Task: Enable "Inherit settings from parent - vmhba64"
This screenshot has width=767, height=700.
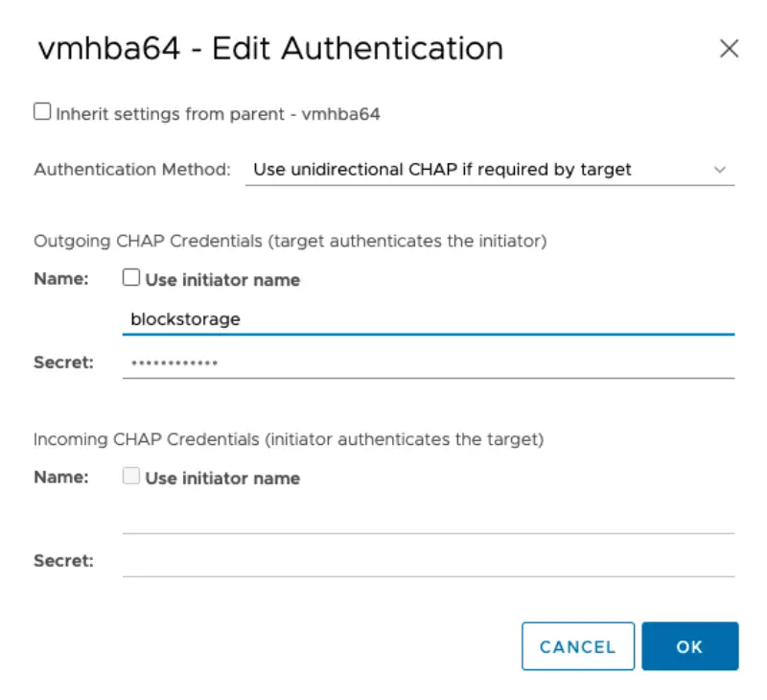Action: (x=41, y=111)
